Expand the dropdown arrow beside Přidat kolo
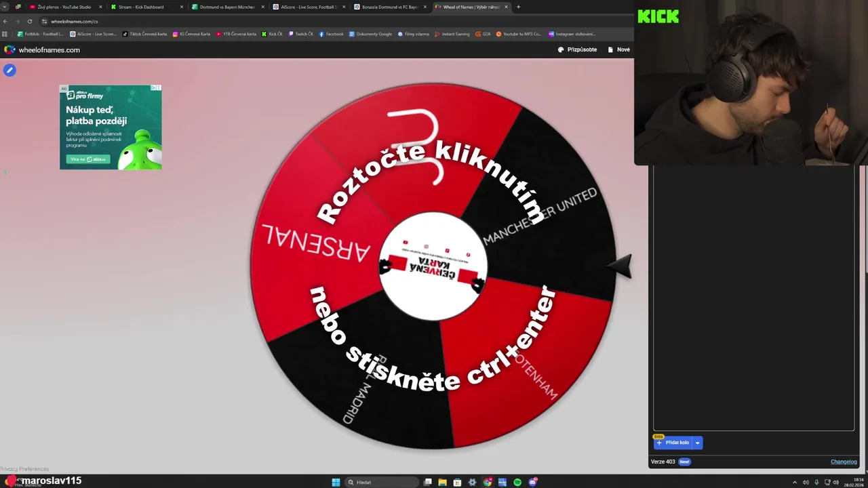Image resolution: width=868 pixels, height=488 pixels. [x=697, y=443]
